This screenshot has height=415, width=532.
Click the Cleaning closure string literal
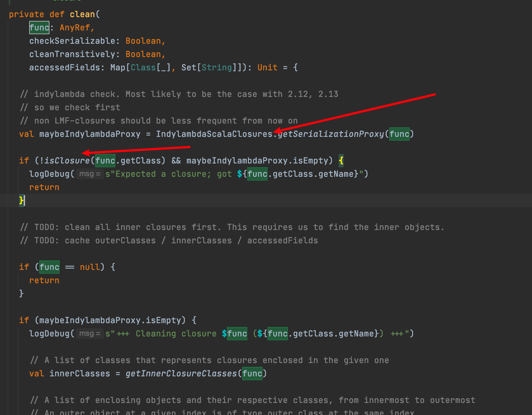(177, 333)
